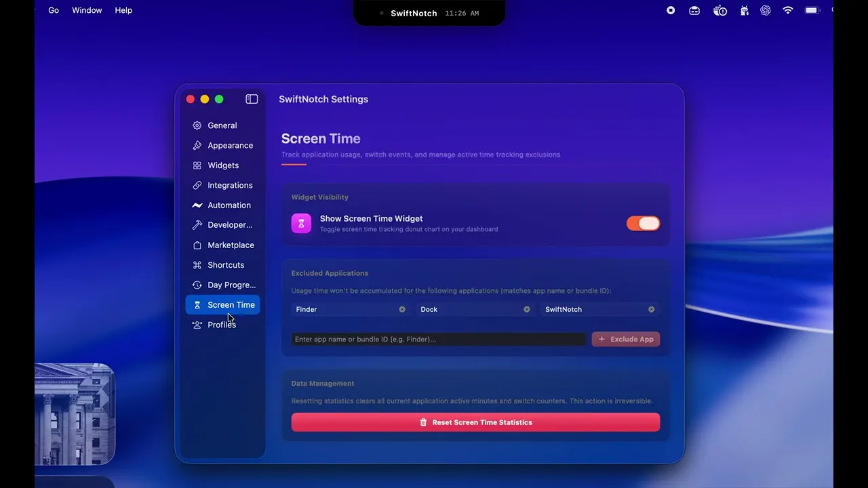
Task: Click the Shortcuts command-key icon
Action: point(197,265)
